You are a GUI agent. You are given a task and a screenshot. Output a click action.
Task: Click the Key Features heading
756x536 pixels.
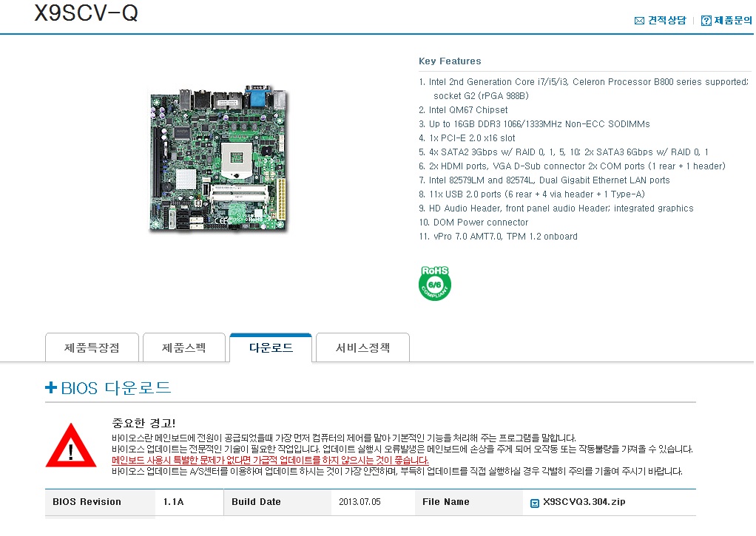[x=450, y=61]
